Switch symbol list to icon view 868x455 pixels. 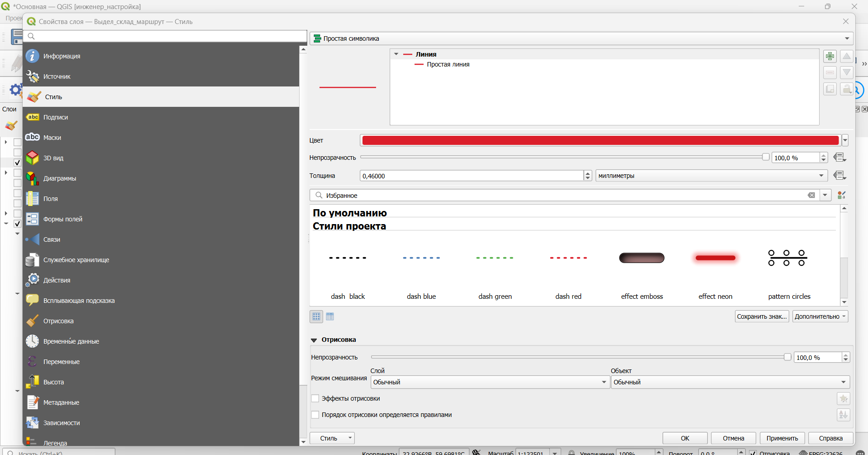[316, 316]
